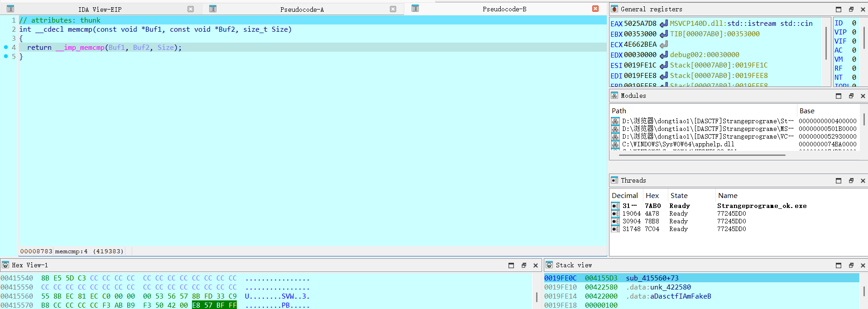The width and height of the screenshot is (868, 309).
Task: Click the Modules horizontal scrollbar
Action: (x=702, y=155)
